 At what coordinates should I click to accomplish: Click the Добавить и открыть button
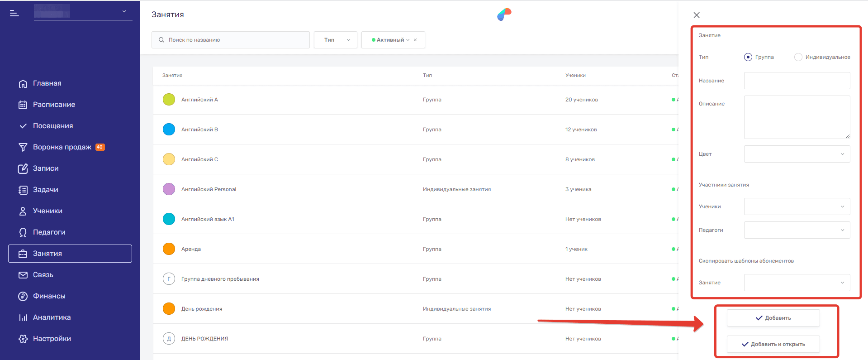[x=773, y=344]
